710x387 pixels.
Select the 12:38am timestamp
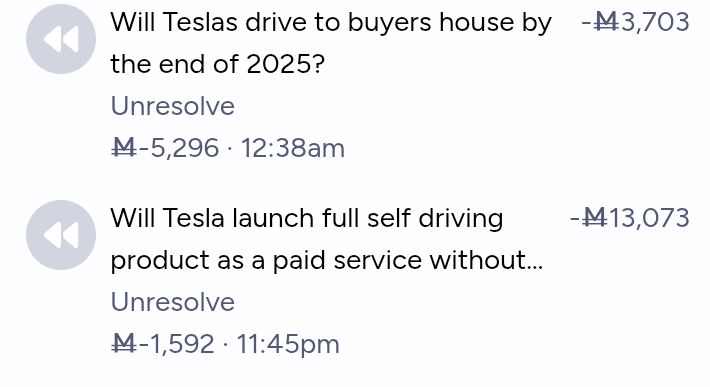click(x=293, y=148)
